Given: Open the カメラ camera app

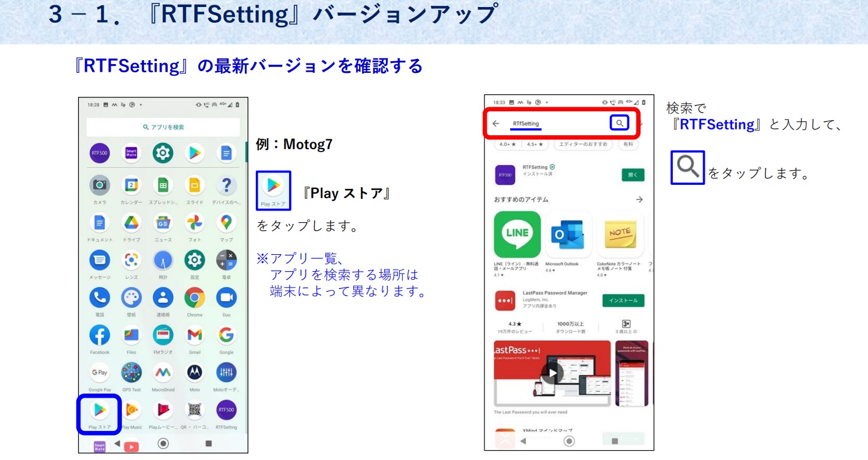Looking at the screenshot, I should tap(100, 185).
